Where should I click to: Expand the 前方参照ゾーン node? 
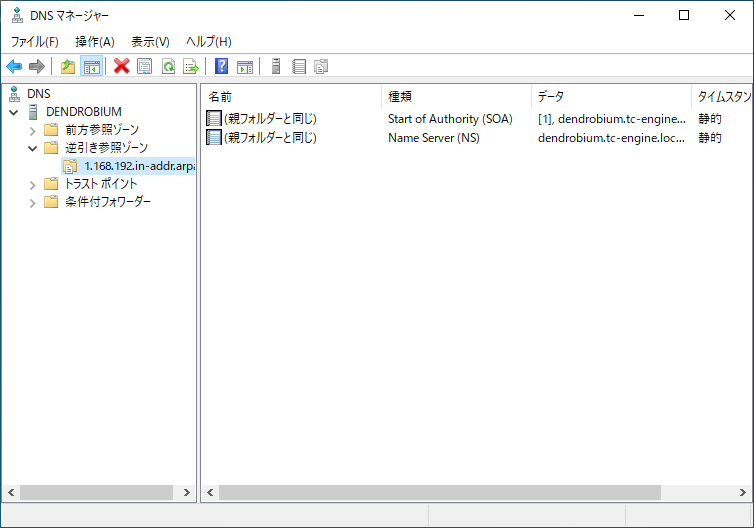pyautogui.click(x=32, y=131)
